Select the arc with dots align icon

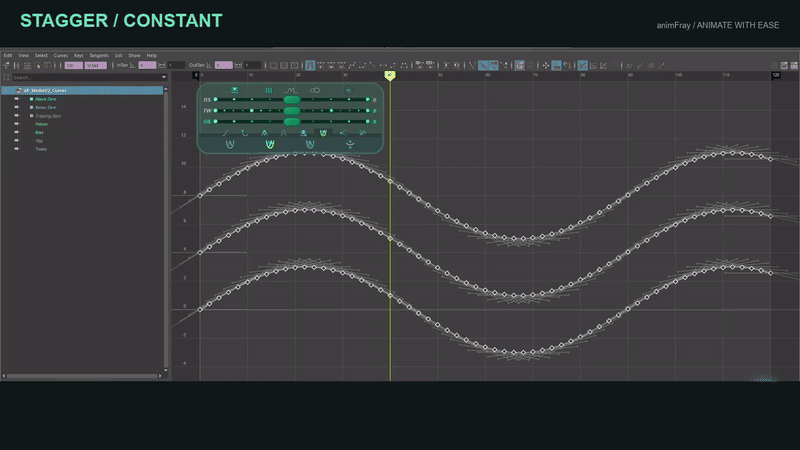[x=350, y=144]
